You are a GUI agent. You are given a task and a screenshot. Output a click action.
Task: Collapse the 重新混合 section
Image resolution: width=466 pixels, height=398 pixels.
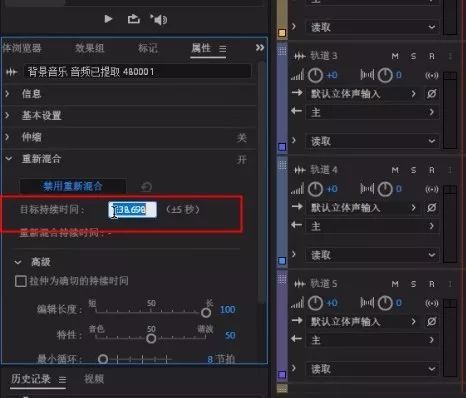pyautogui.click(x=9, y=159)
